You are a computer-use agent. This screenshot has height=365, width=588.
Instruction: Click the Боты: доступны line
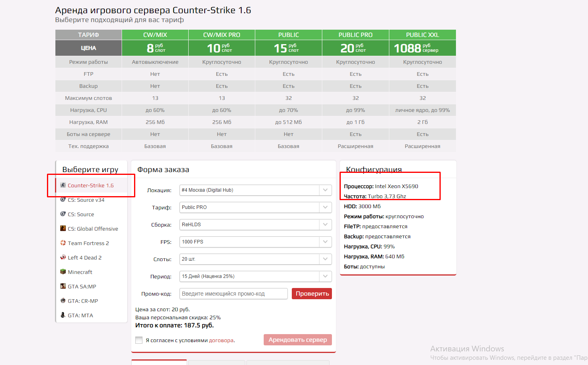click(x=364, y=267)
